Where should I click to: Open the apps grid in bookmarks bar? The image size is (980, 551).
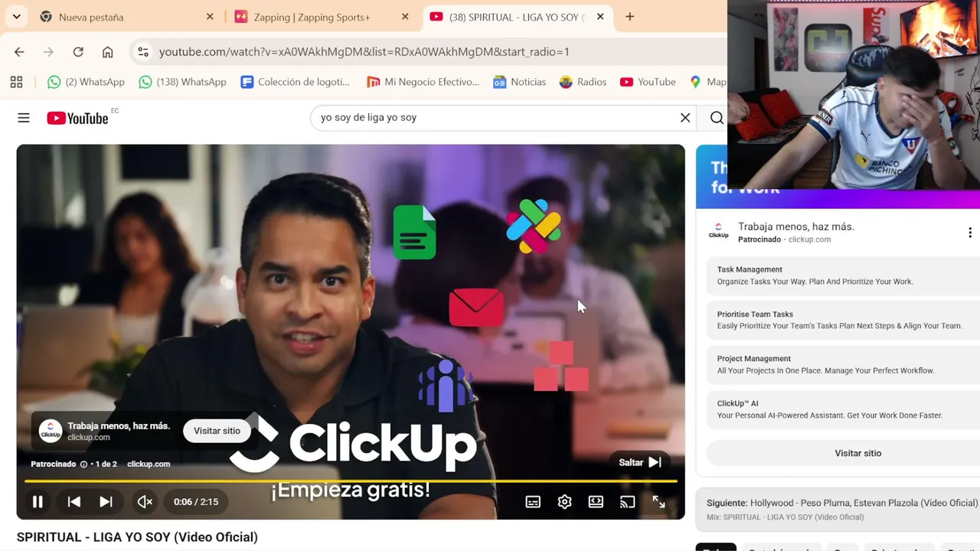16,82
